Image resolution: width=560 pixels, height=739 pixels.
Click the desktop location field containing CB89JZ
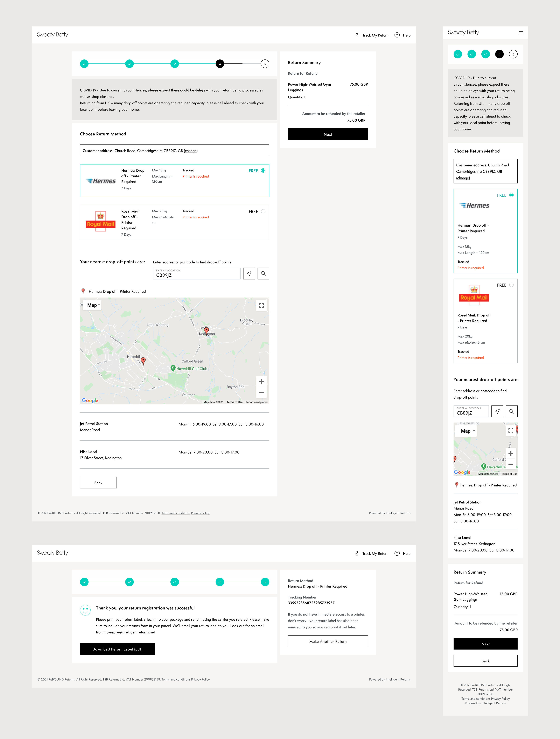coord(197,274)
